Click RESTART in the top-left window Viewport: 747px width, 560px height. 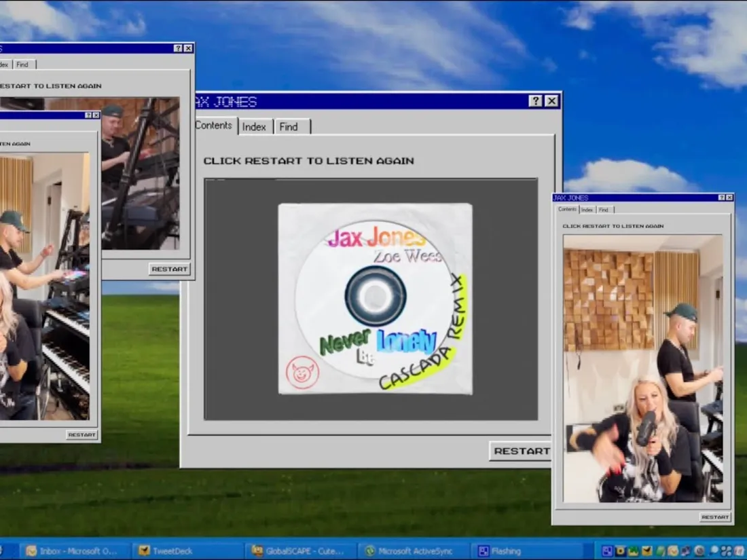(x=169, y=269)
